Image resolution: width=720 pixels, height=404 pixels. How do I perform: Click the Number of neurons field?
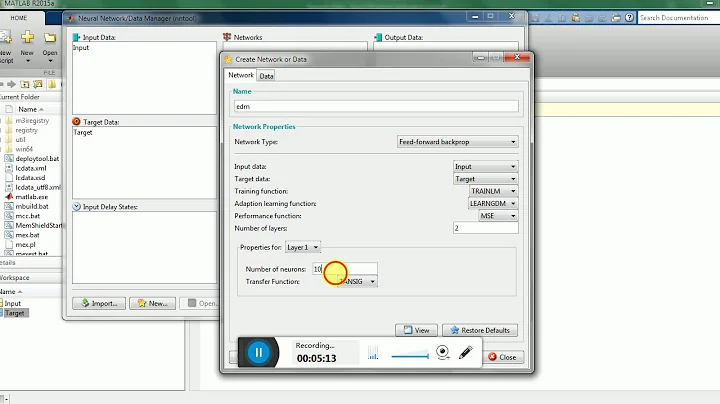click(345, 269)
